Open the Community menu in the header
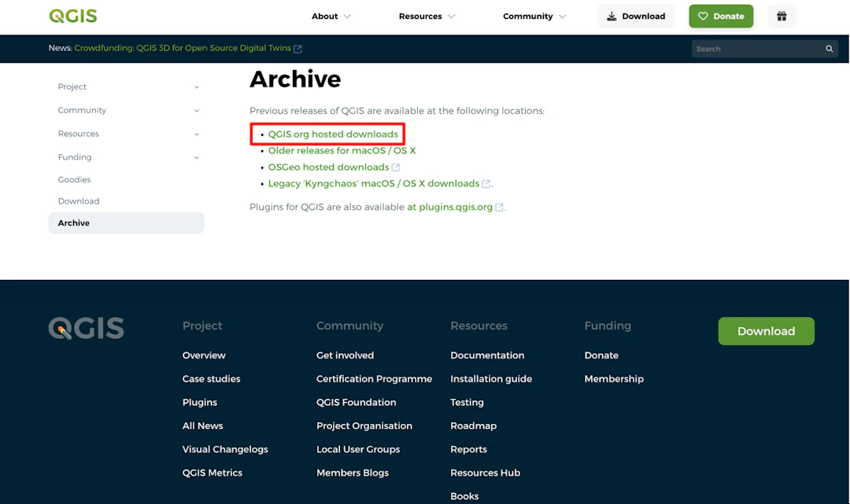The width and height of the screenshot is (850, 504). pos(527,17)
